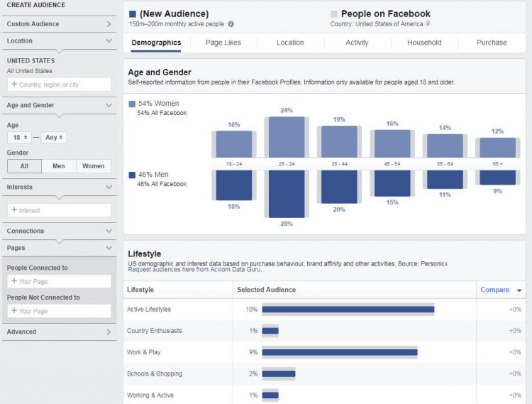The width and height of the screenshot is (532, 404).
Task: Click the blue New Audience color square
Action: [133, 14]
